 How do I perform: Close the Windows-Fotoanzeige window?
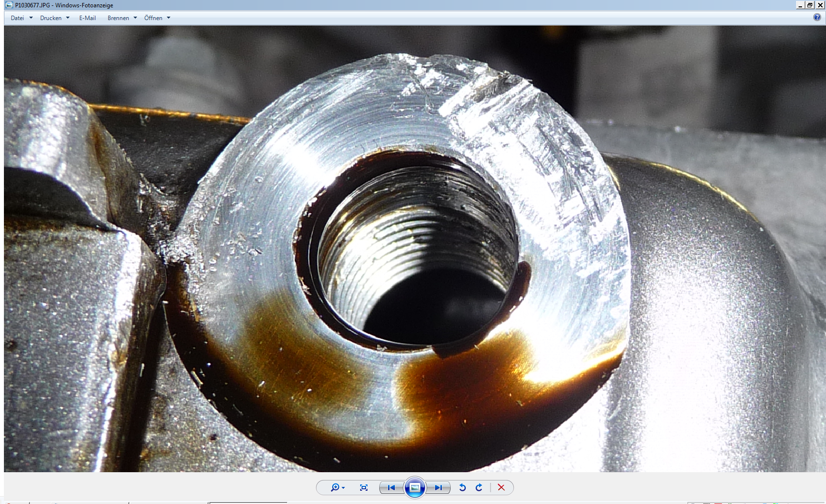(820, 5)
